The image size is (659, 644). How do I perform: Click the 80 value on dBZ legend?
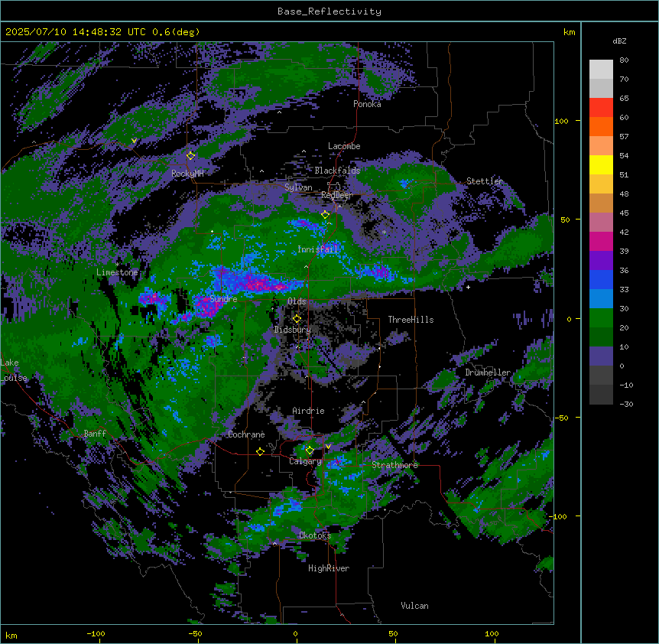pyautogui.click(x=624, y=60)
